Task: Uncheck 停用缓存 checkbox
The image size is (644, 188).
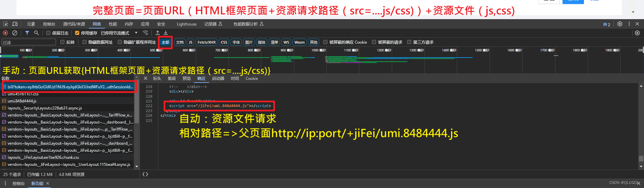Action: tap(77, 33)
